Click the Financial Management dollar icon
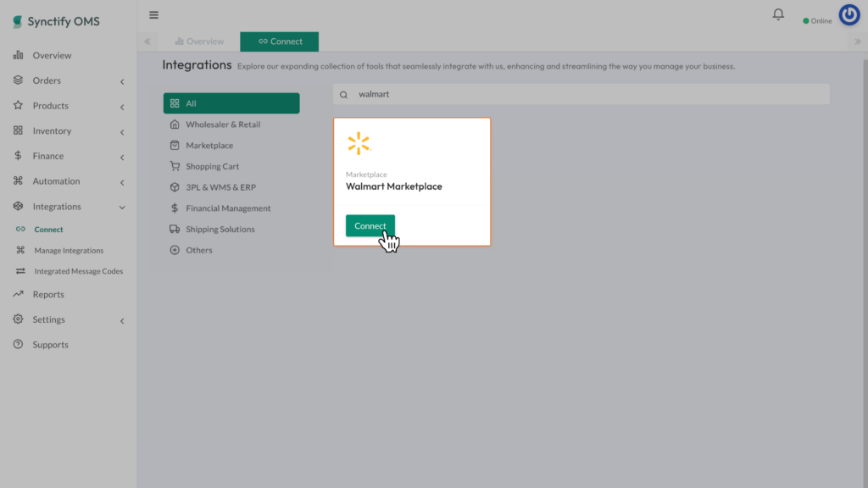Viewport: 868px width, 488px height. (175, 208)
